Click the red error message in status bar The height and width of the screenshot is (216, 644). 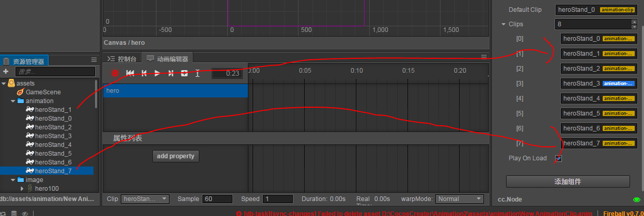414,213
